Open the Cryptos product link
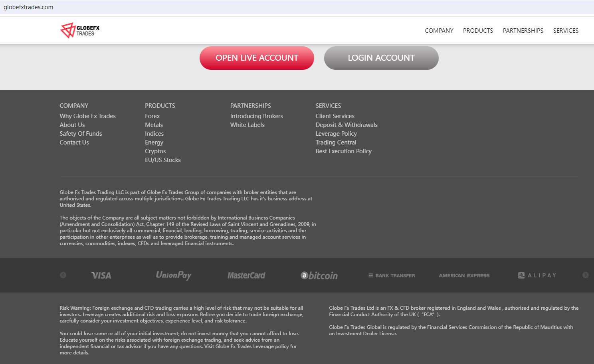 (155, 151)
